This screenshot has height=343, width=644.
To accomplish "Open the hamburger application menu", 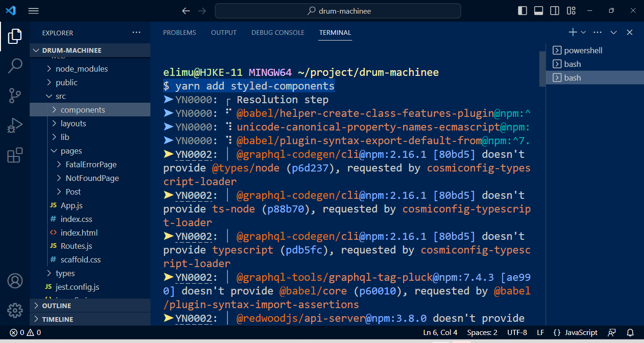I will [x=33, y=11].
